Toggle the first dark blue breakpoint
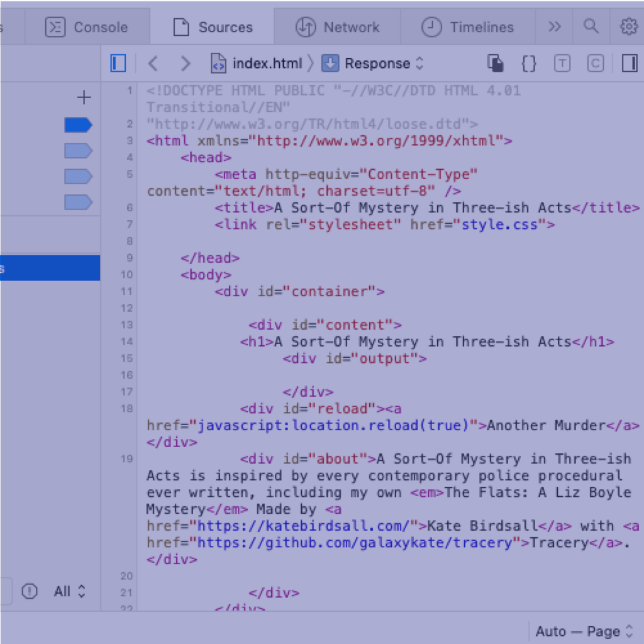644x644 pixels. click(x=78, y=125)
